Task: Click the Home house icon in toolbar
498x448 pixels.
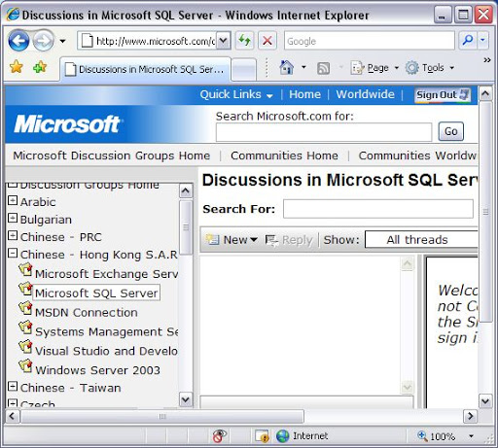Action: 287,67
